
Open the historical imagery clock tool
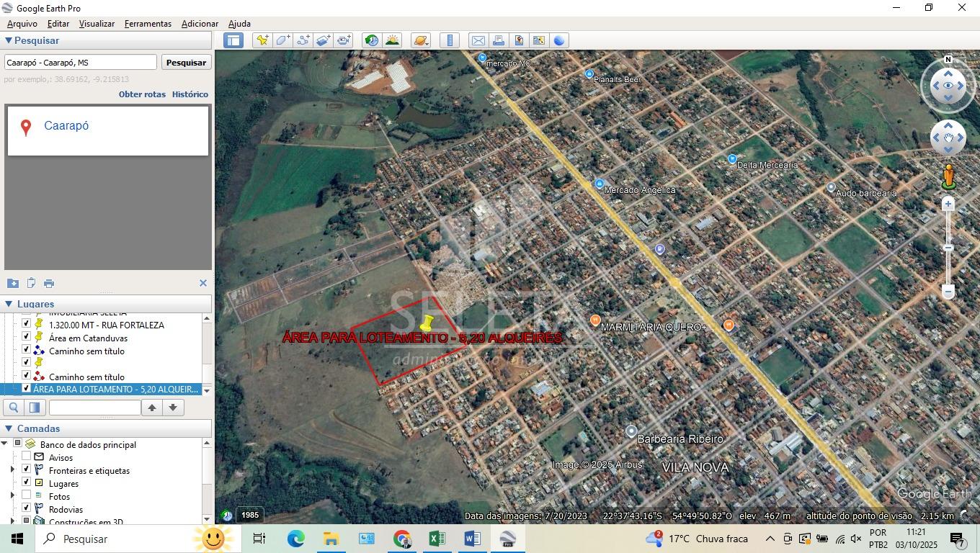pos(371,40)
